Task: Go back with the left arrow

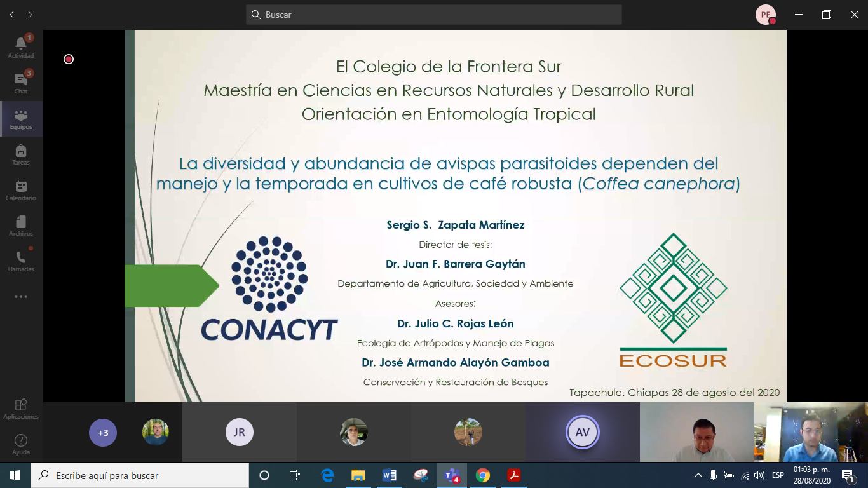Action: coord(11,15)
